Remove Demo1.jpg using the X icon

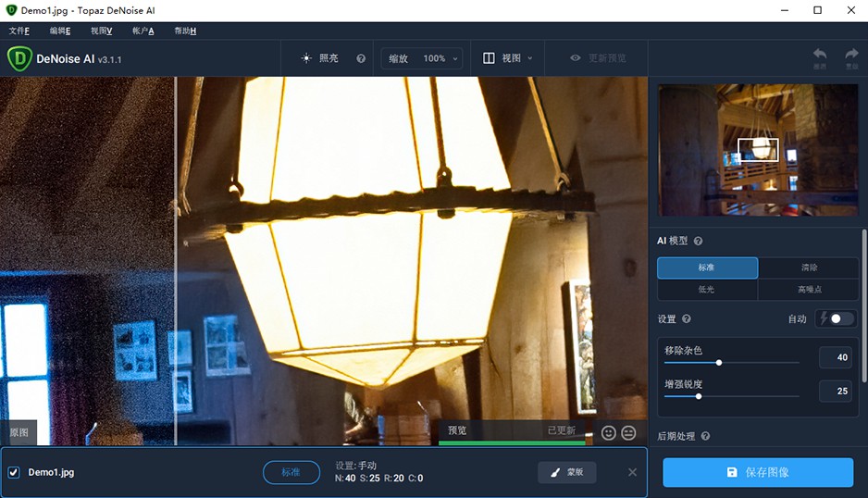click(x=632, y=472)
